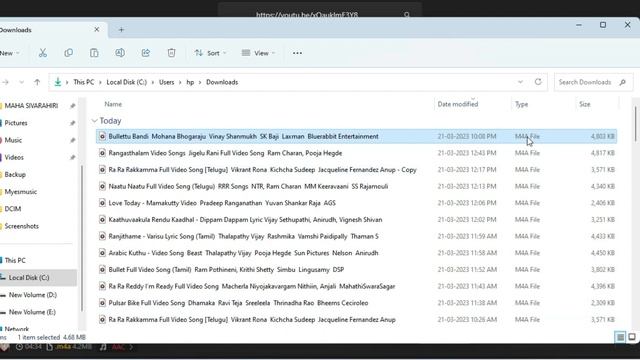The width and height of the screenshot is (640, 360).
Task: Sort by Date modified column header
Action: (458, 104)
